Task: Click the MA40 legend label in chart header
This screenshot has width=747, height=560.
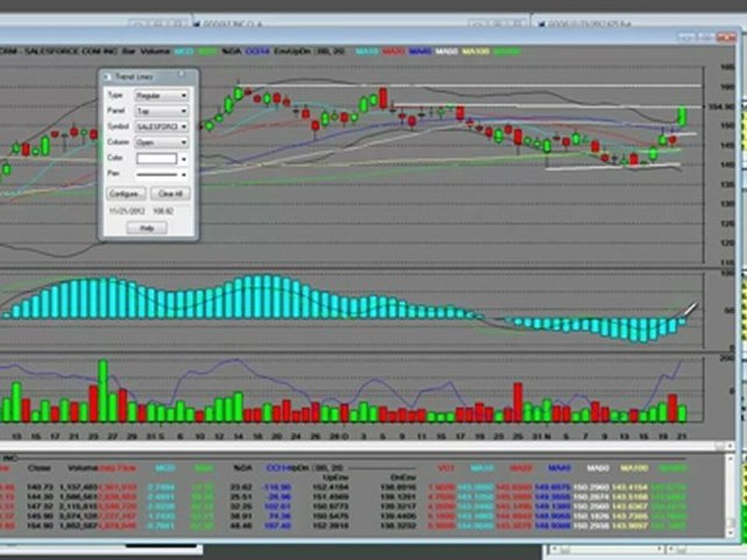Action: [420, 51]
